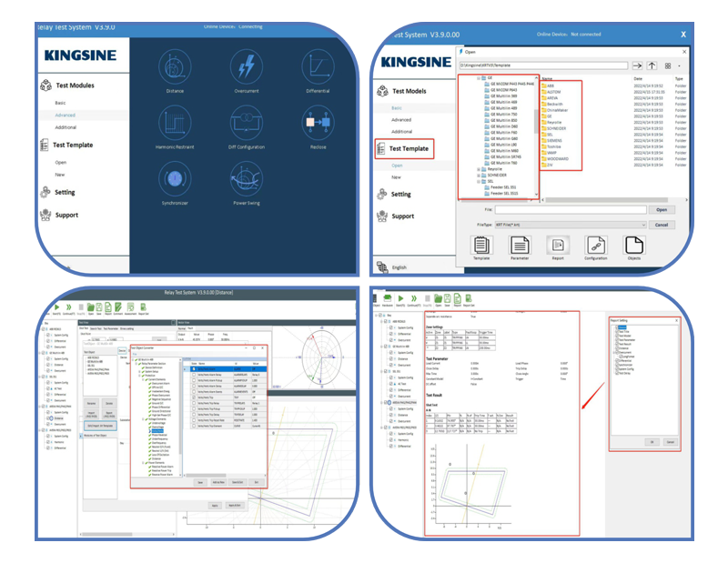Collapse Overcurrent node in Report Setting tree
This screenshot has height=563, width=728.
(x=613, y=352)
